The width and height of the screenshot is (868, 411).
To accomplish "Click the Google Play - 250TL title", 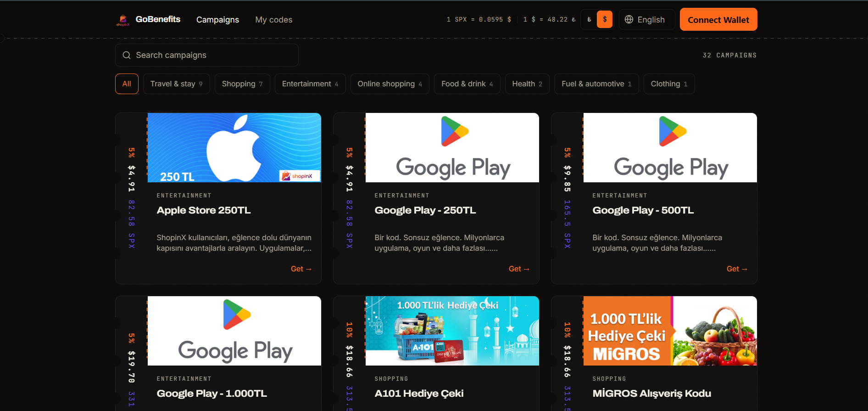I will (425, 210).
